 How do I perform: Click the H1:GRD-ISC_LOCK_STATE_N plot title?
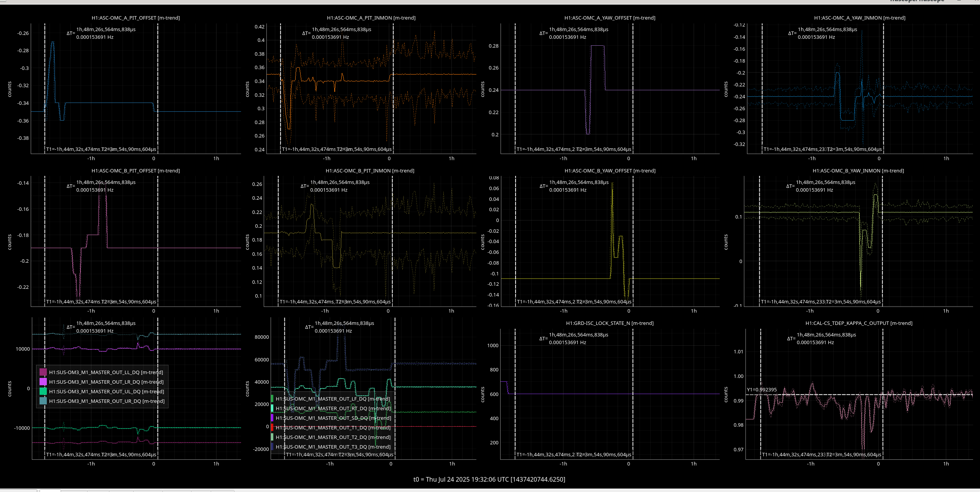tap(610, 323)
